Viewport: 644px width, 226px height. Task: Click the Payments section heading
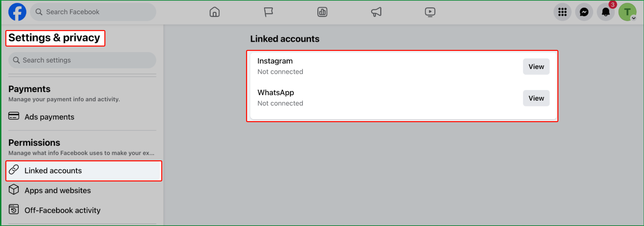pyautogui.click(x=29, y=89)
